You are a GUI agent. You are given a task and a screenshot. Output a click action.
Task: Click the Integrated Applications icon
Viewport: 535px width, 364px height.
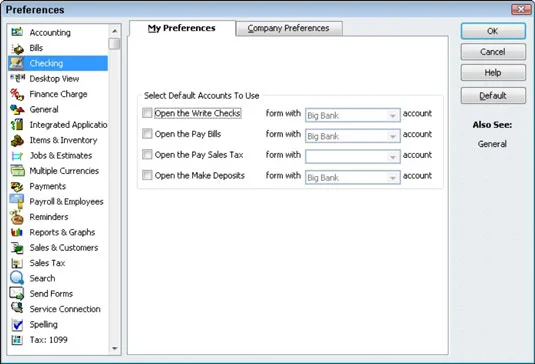tap(17, 125)
